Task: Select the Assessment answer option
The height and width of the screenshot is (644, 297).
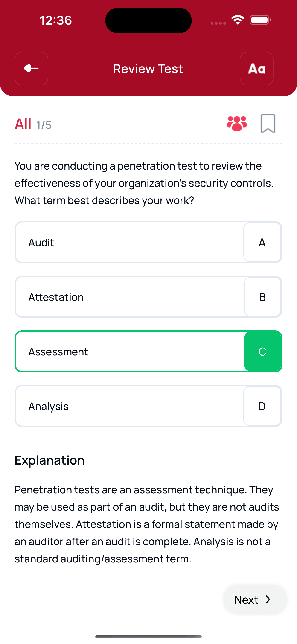Action: pos(129,351)
